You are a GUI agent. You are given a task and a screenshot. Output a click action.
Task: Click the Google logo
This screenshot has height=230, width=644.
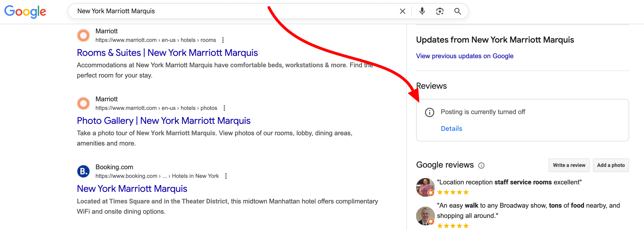(25, 11)
